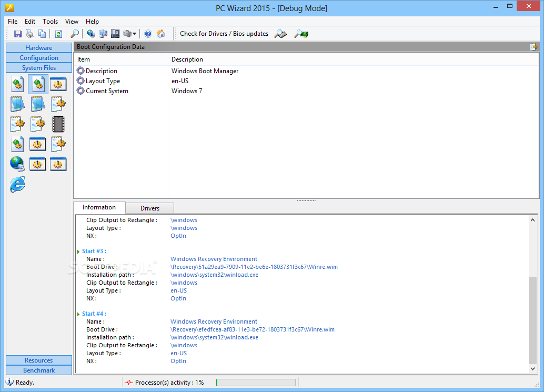544x392 pixels.
Task: Click the processor activity progress bar
Action: tap(256, 383)
